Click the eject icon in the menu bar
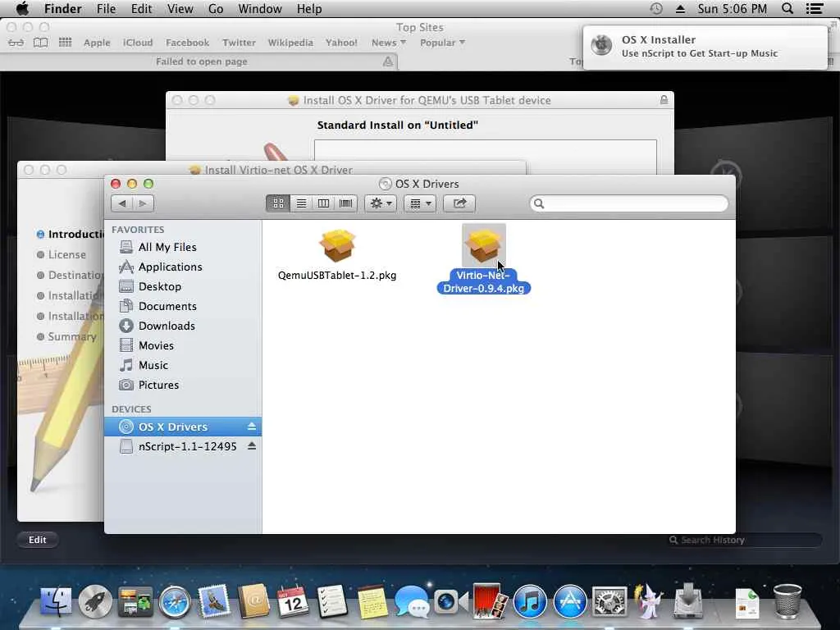The height and width of the screenshot is (630, 840). (680, 8)
